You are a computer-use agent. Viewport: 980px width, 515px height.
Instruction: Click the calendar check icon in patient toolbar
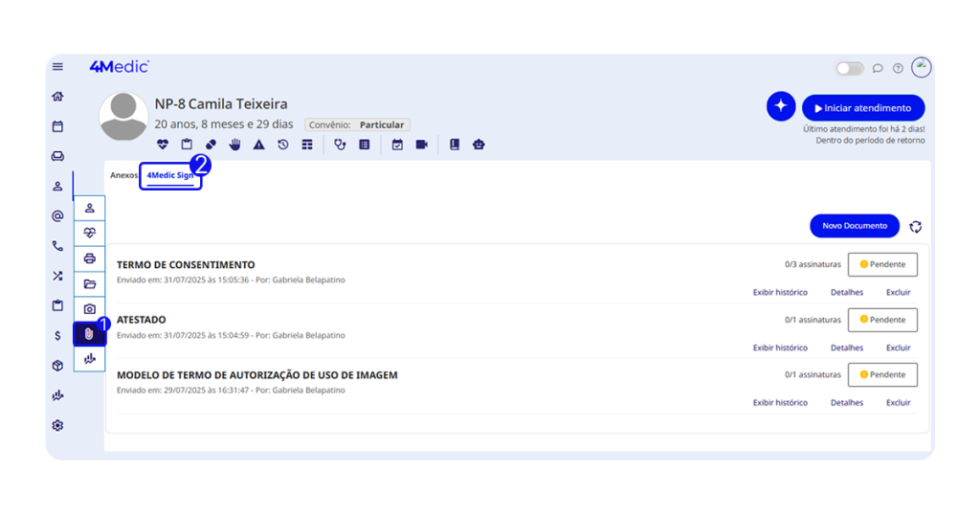pos(397,145)
